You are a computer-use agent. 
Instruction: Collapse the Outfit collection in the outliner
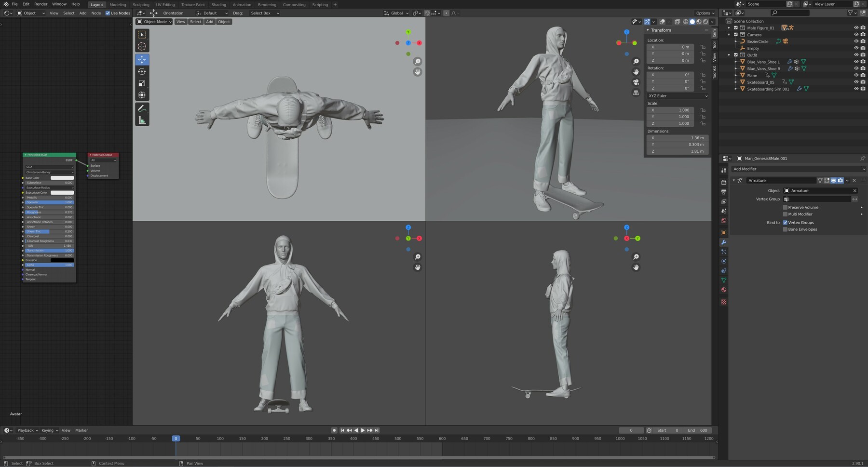[x=729, y=55]
